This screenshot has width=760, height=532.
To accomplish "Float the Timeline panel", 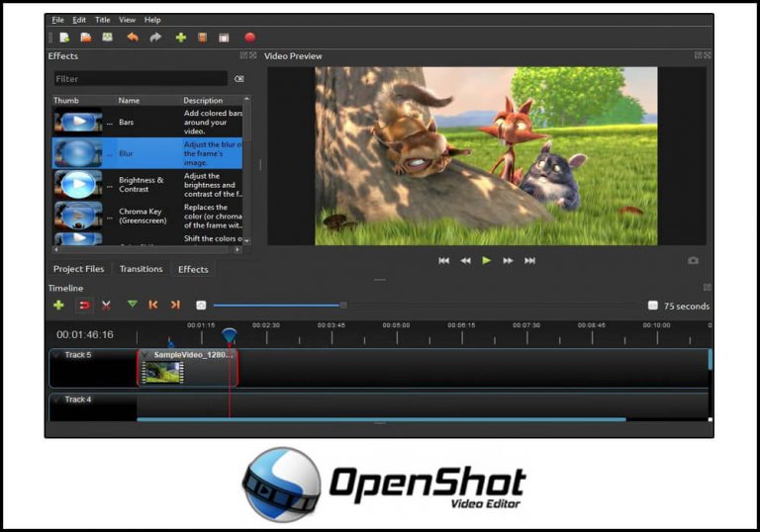I will tap(708, 288).
